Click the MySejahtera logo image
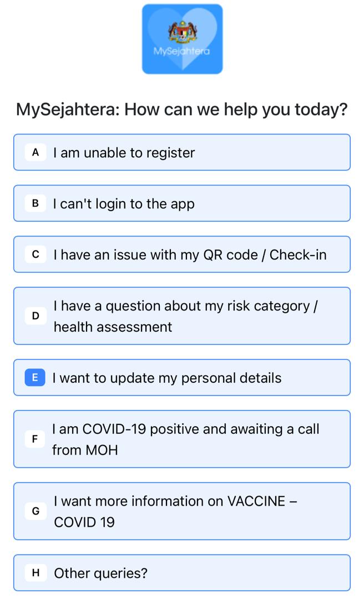 point(183,39)
